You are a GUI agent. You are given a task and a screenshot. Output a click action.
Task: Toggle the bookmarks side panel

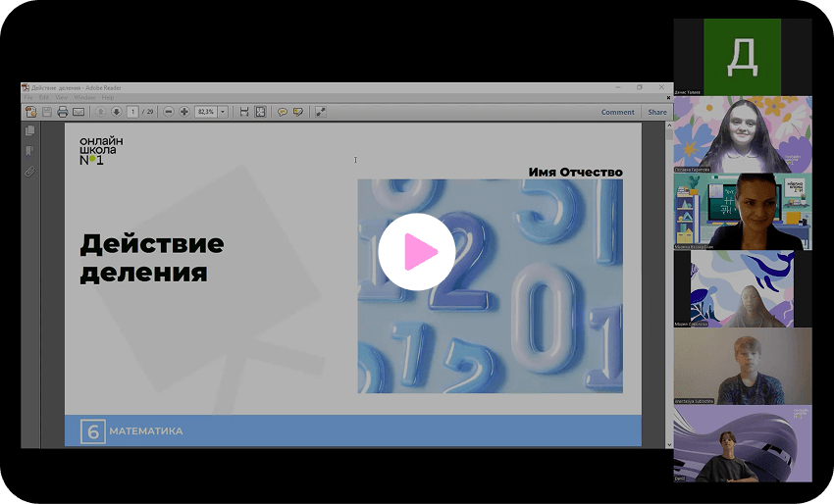coord(29,151)
